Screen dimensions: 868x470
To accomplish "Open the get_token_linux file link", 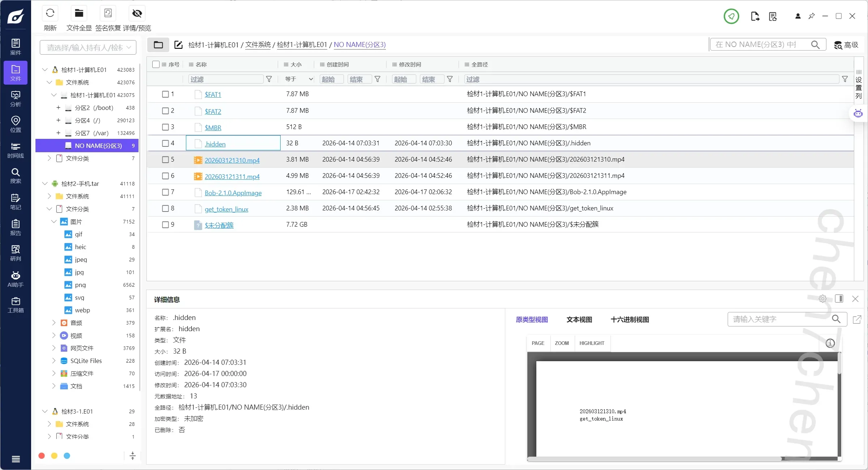I will click(226, 209).
